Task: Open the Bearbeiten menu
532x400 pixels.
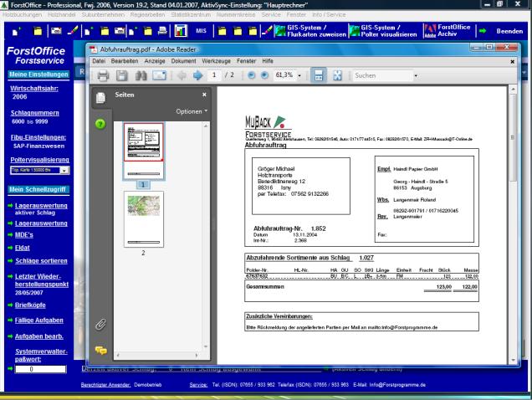Action: (125, 61)
